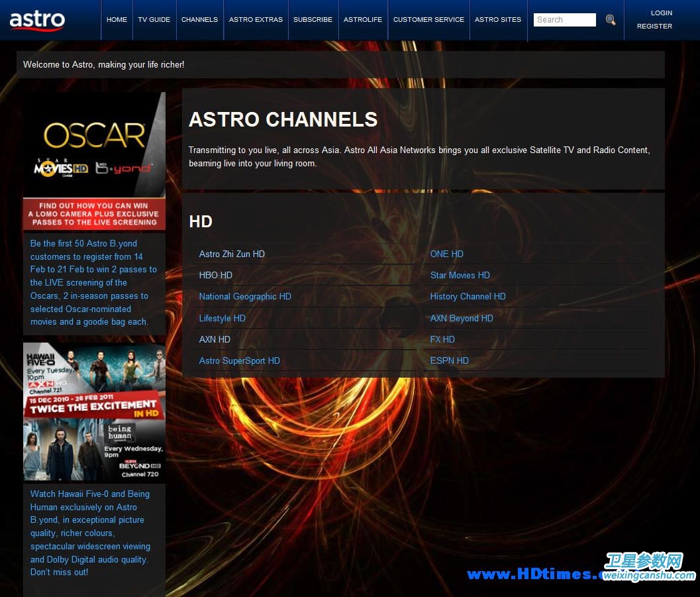
Task: Open the Hawaii Five-0 promotional image
Action: tap(94, 411)
